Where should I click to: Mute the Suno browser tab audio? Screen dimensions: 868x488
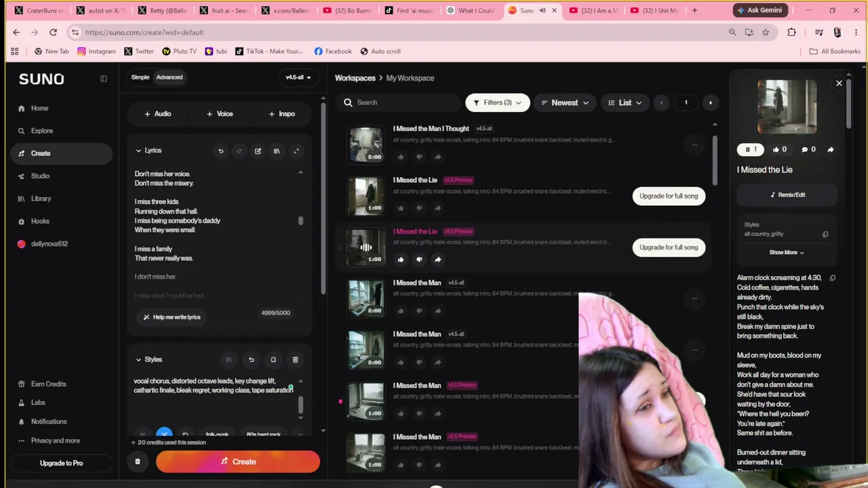click(542, 11)
